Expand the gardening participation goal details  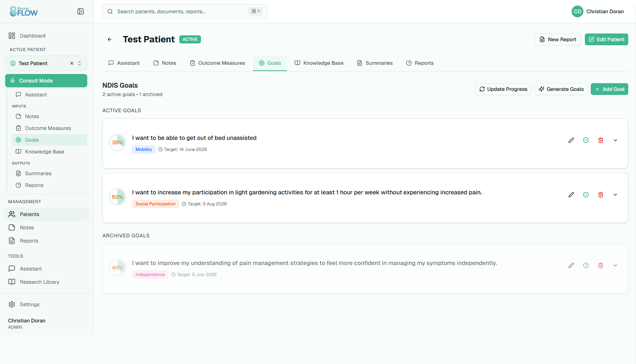click(615, 195)
